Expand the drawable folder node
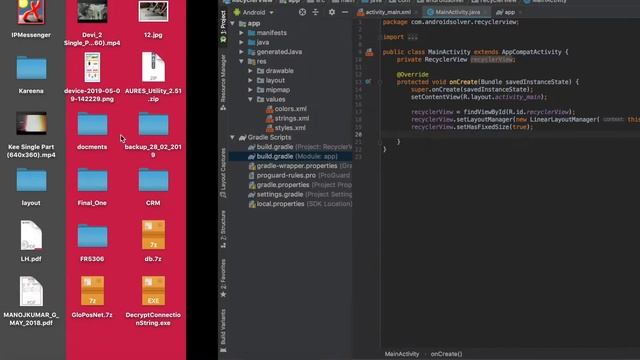The height and width of the screenshot is (360, 640). [250, 71]
